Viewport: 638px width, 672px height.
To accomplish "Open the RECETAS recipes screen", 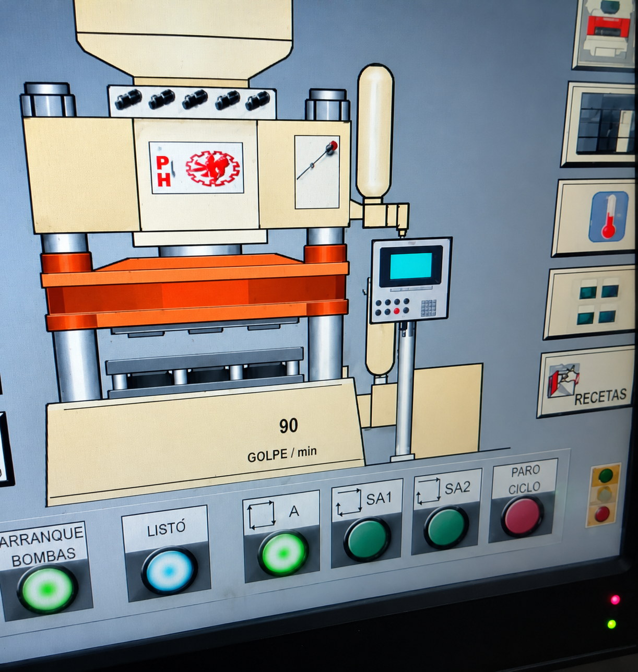I will point(586,382).
